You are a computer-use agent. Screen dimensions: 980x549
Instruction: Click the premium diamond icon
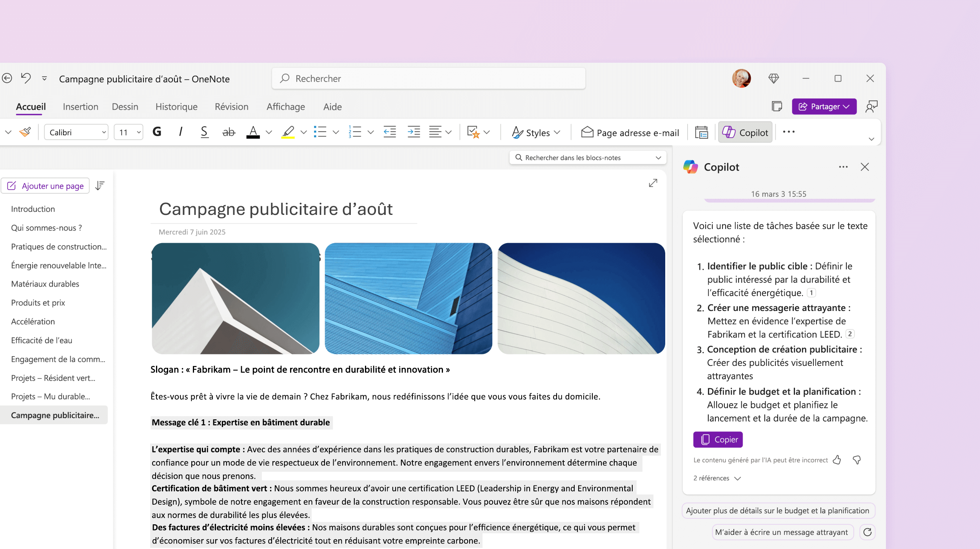coord(773,78)
